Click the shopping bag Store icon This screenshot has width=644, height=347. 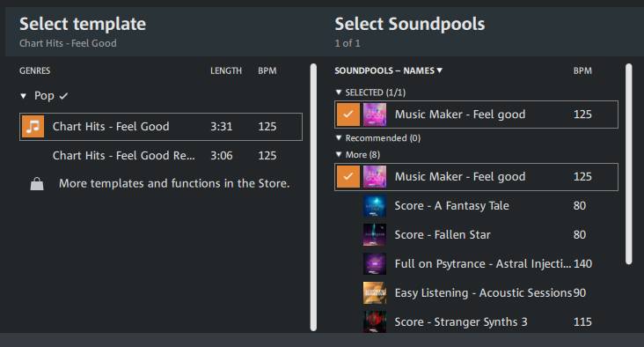pyautogui.click(x=37, y=184)
